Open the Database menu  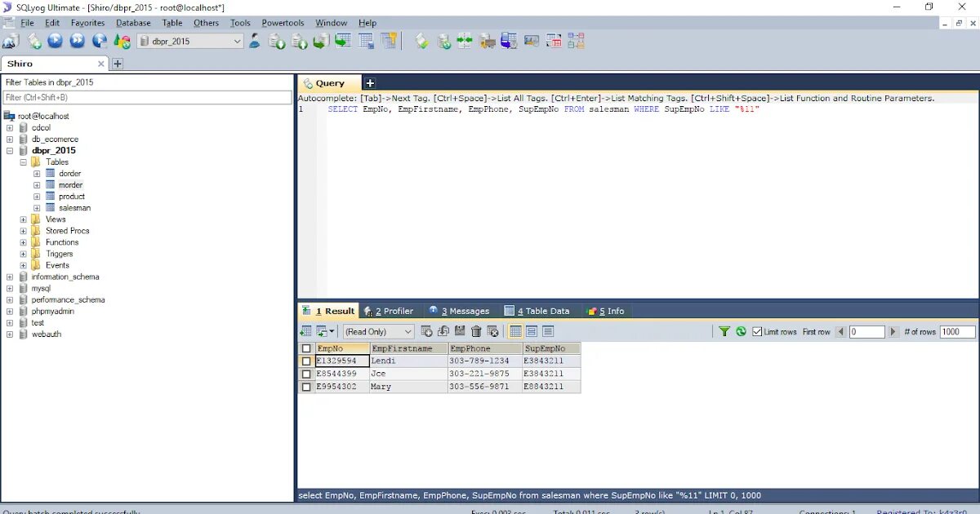point(132,23)
